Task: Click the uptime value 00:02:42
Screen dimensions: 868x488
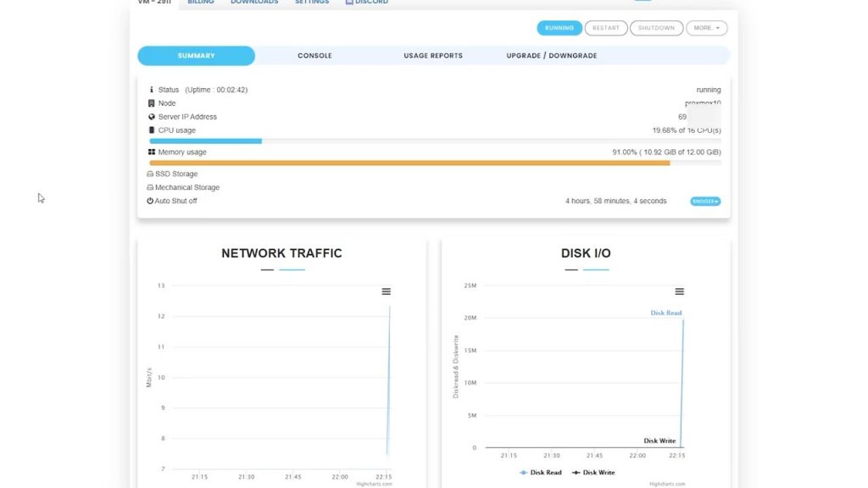Action: point(231,90)
